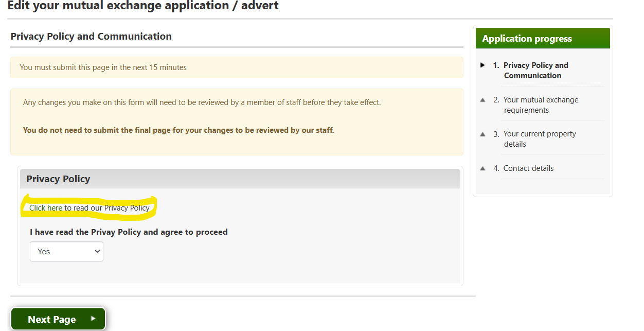The image size is (644, 331).
Task: Click the "Privacy Policy and Communication" section heading
Action: [x=91, y=37]
